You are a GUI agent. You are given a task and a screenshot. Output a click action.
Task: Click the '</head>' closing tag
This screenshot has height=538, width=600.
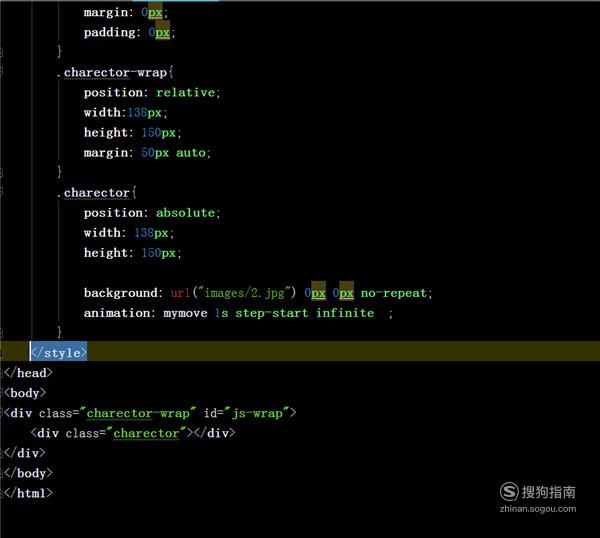28,373
